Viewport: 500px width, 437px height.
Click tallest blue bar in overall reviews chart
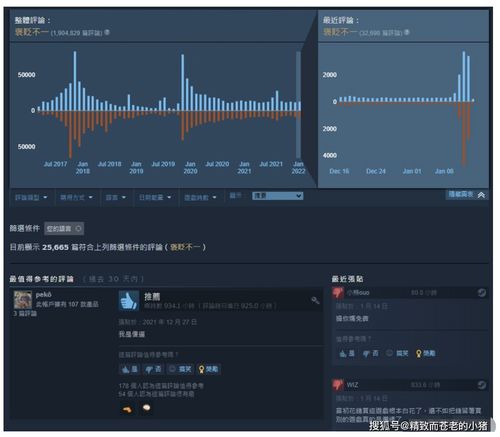pyautogui.click(x=75, y=81)
